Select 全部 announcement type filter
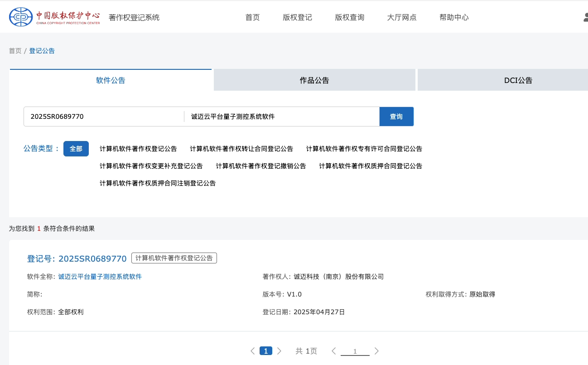The image size is (588, 365). point(76,149)
